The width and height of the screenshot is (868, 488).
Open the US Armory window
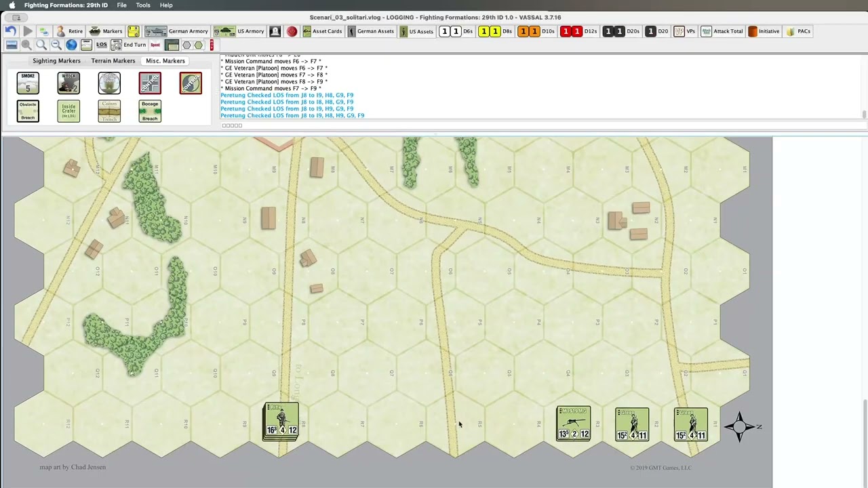pyautogui.click(x=239, y=31)
